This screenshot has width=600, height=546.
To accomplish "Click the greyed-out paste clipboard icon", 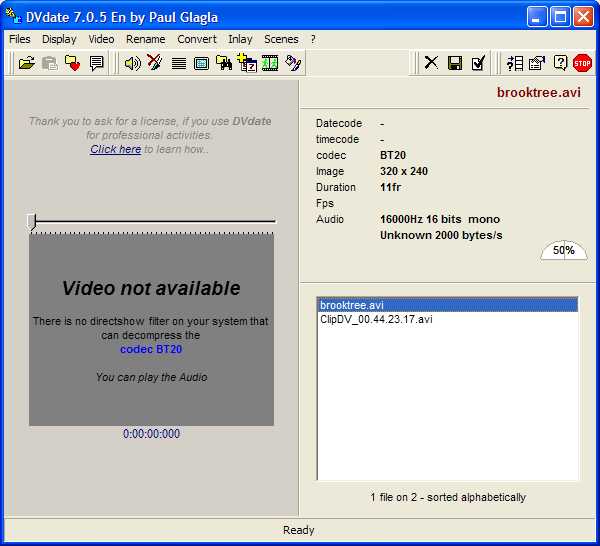I will pyautogui.click(x=49, y=63).
